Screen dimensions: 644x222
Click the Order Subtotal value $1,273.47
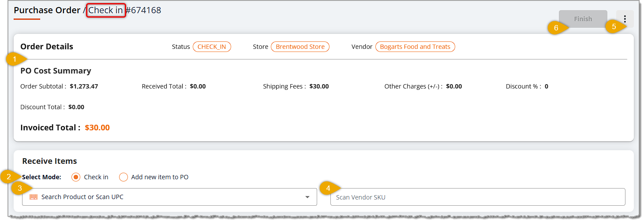coord(84,86)
